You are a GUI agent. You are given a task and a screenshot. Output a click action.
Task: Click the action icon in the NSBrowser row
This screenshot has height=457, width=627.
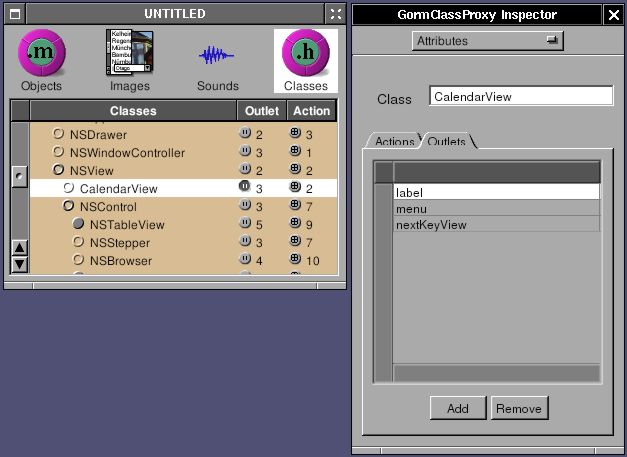tap(295, 260)
